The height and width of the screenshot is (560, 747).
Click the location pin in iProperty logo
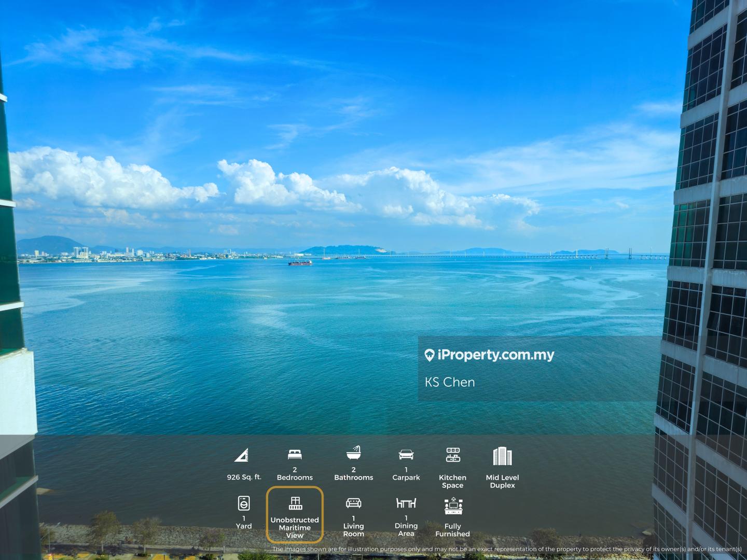click(430, 355)
